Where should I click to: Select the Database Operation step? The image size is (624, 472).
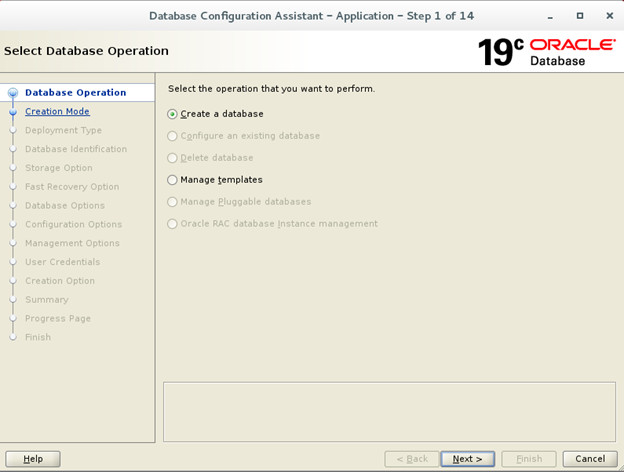pos(76,93)
